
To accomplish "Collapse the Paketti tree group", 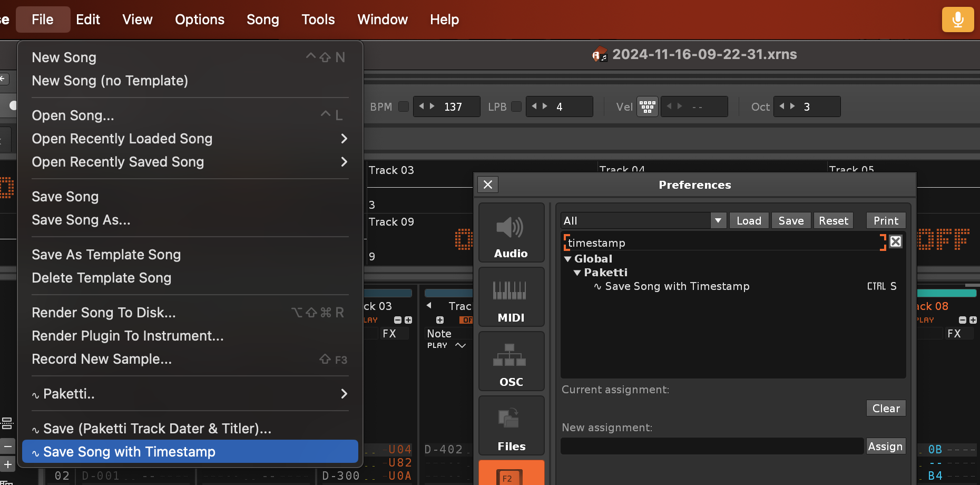I will [x=577, y=273].
